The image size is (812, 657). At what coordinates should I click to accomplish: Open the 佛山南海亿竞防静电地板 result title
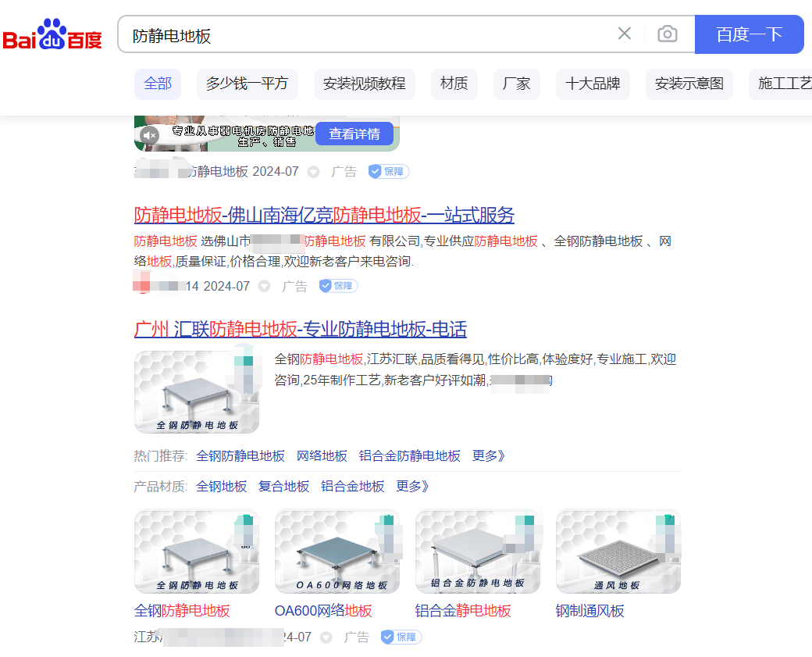(x=324, y=215)
